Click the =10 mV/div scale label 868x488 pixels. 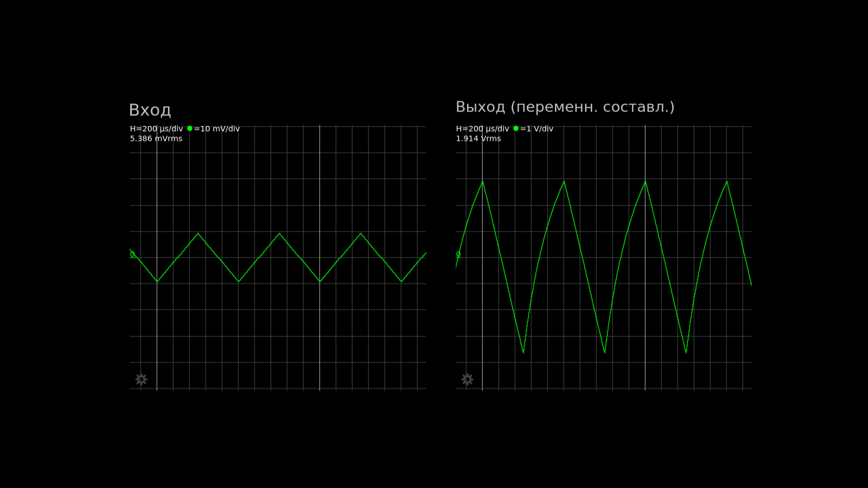(x=217, y=129)
